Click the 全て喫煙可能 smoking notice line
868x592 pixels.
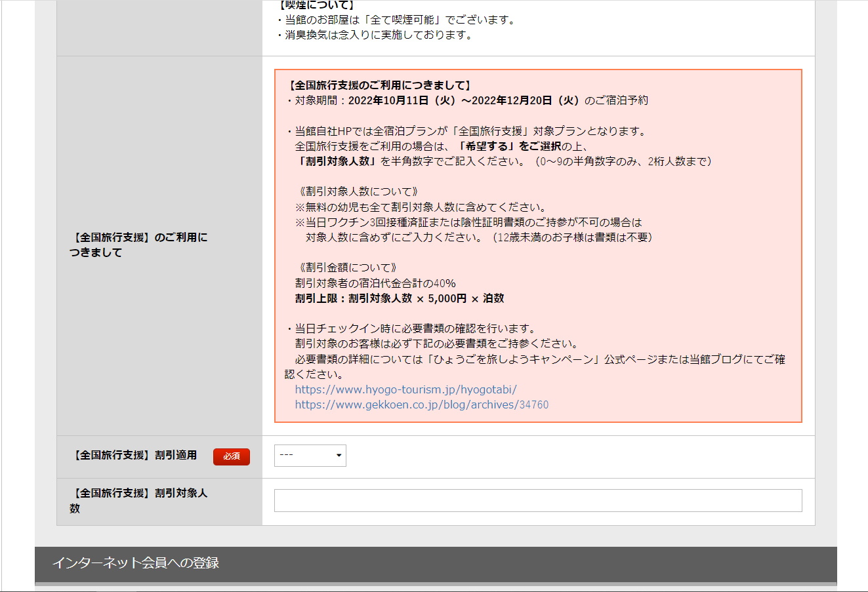[x=399, y=20]
